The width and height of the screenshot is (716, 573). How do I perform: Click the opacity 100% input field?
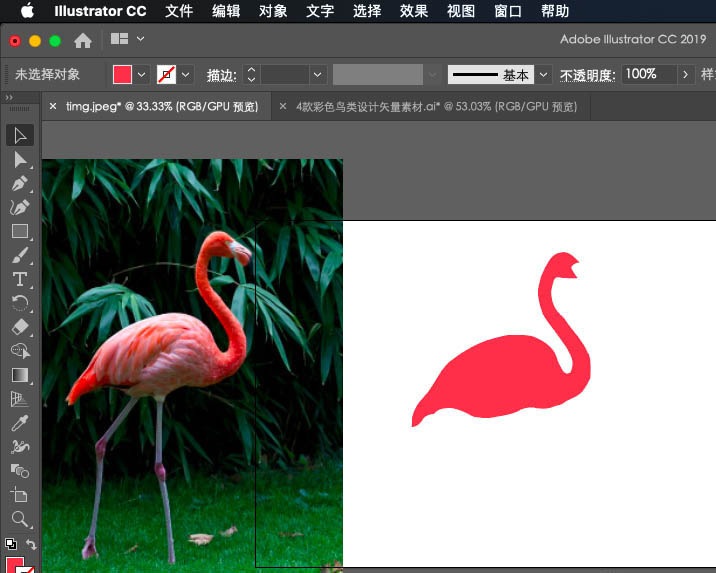click(x=647, y=74)
